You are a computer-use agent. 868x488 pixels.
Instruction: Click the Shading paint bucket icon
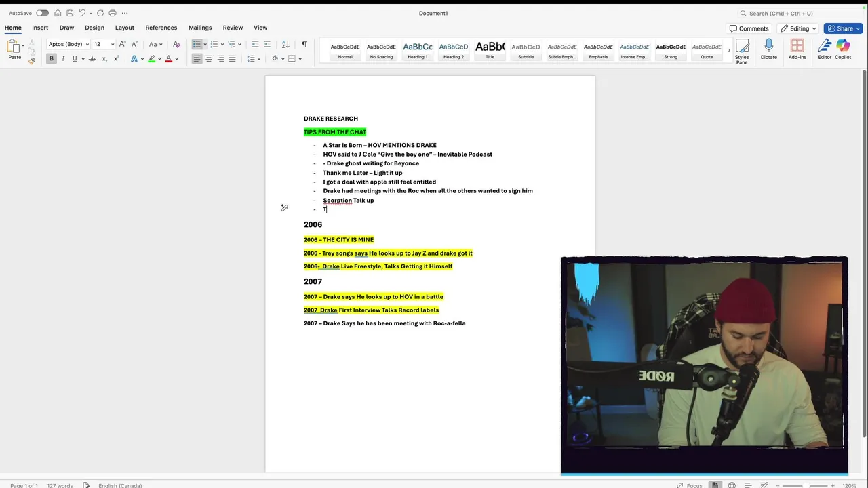[275, 59]
